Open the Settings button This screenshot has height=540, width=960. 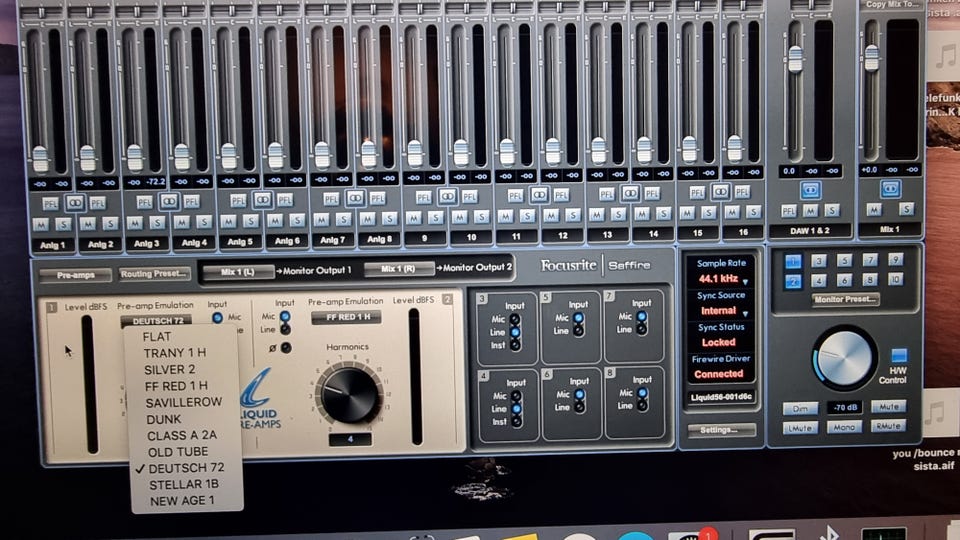(721, 430)
